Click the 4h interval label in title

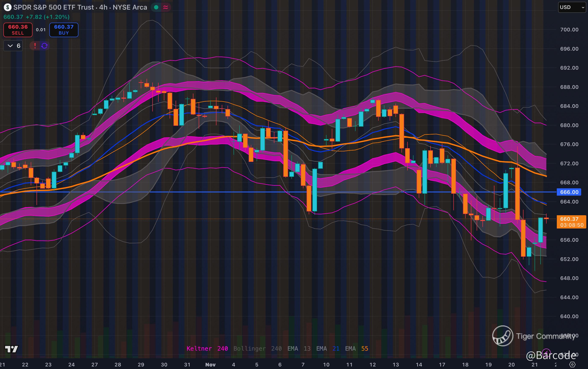(x=103, y=7)
